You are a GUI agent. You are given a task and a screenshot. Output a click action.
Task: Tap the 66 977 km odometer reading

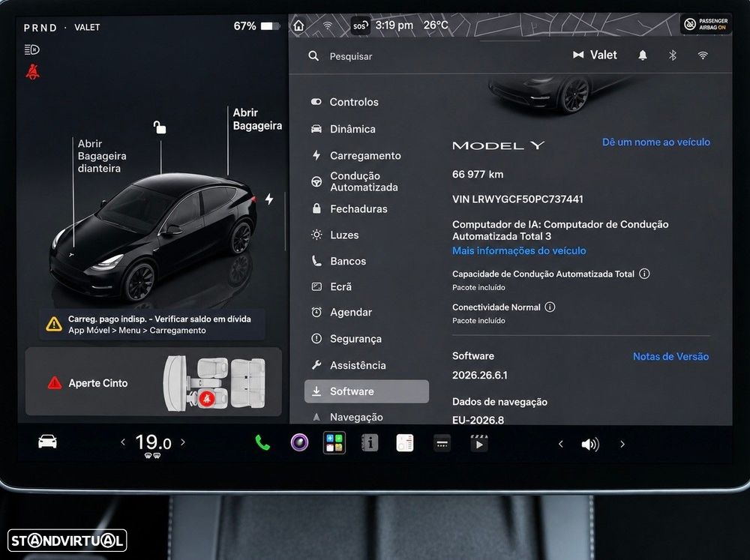coord(478,175)
